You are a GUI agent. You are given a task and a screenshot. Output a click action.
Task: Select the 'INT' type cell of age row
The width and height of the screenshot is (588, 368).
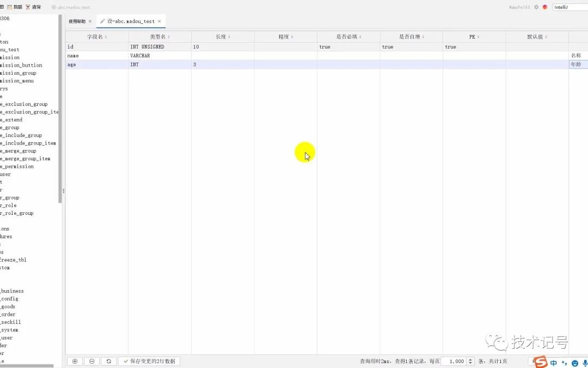tap(160, 64)
